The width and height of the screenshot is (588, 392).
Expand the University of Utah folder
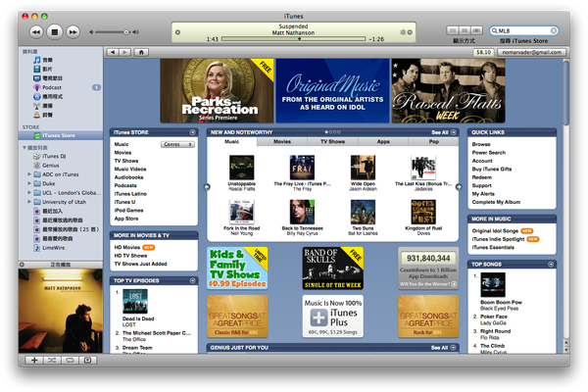click(29, 202)
